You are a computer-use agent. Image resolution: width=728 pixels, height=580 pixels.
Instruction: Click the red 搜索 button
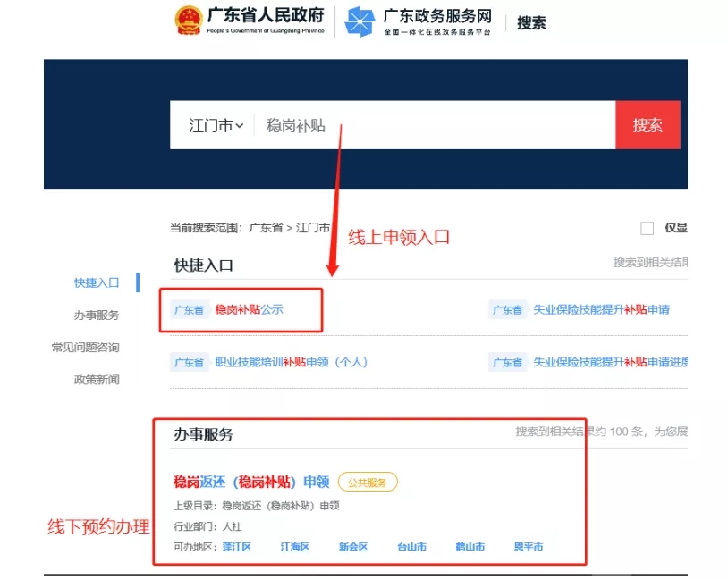pyautogui.click(x=648, y=125)
